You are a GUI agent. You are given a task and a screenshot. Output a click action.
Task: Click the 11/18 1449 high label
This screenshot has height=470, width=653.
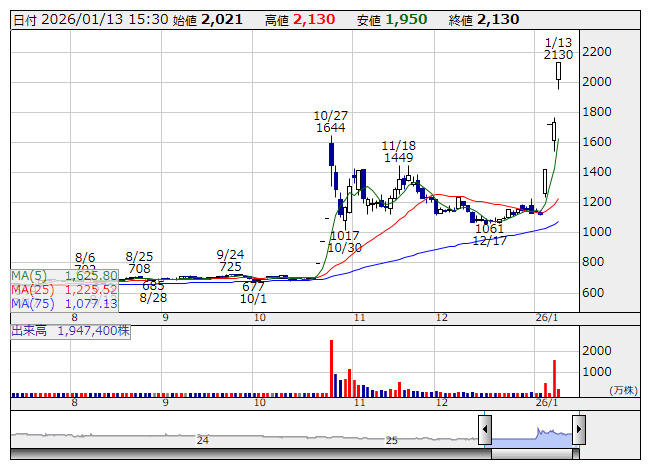pyautogui.click(x=397, y=151)
